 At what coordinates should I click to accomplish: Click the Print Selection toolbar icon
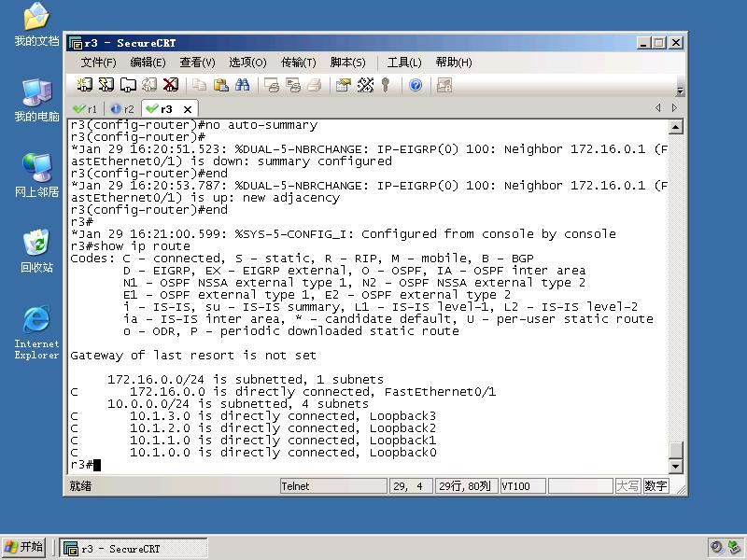coord(293,85)
